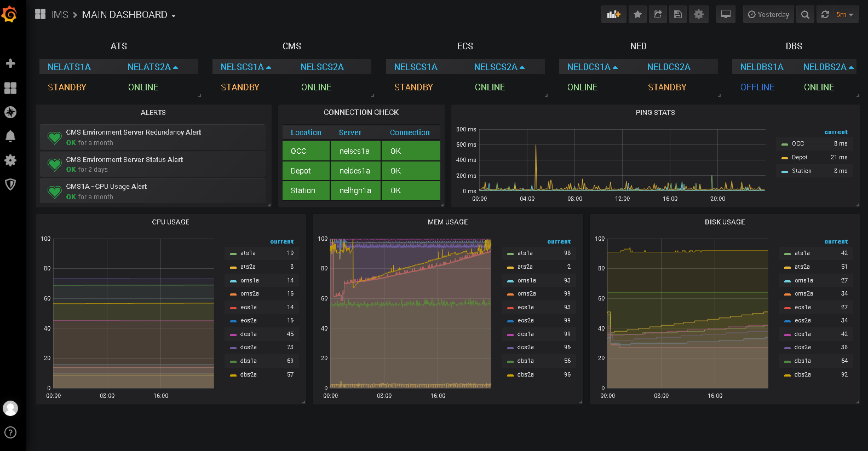This screenshot has width=868, height=451.
Task: Toggle OCC series in Ping Stats legend
Action: 798,143
